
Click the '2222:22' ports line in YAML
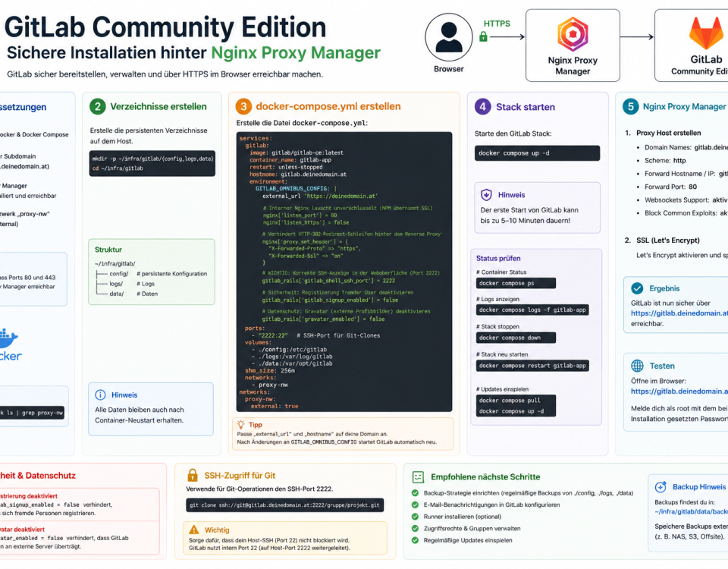point(315,335)
